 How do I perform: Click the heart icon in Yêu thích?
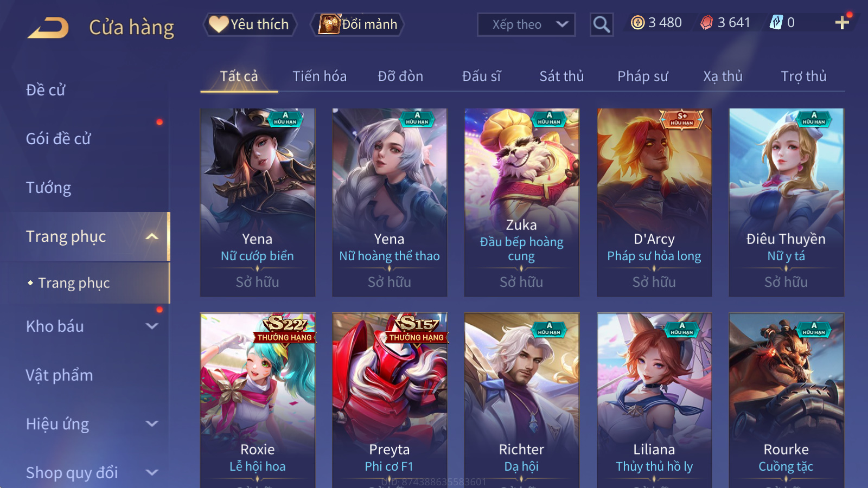coord(219,24)
